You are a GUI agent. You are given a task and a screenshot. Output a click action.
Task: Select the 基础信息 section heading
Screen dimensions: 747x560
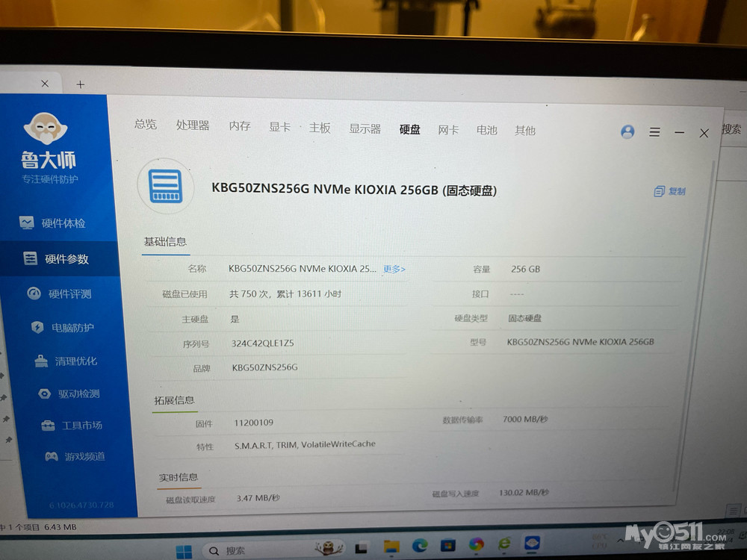[x=165, y=242]
